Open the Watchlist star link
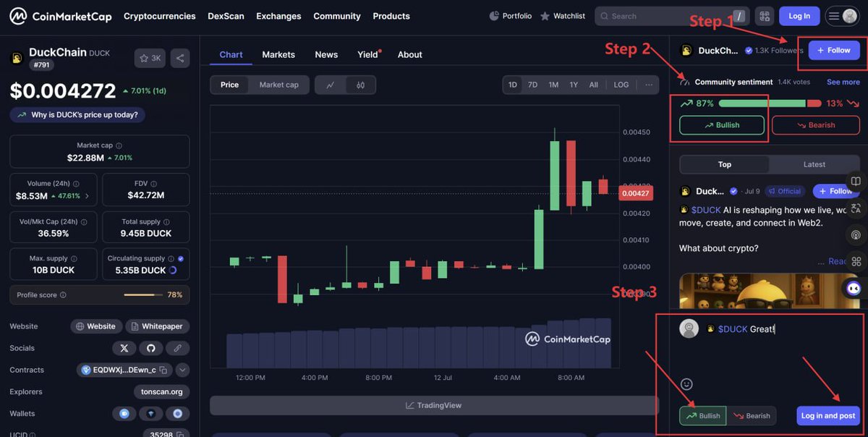Image resolution: width=868 pixels, height=437 pixels. pyautogui.click(x=563, y=16)
